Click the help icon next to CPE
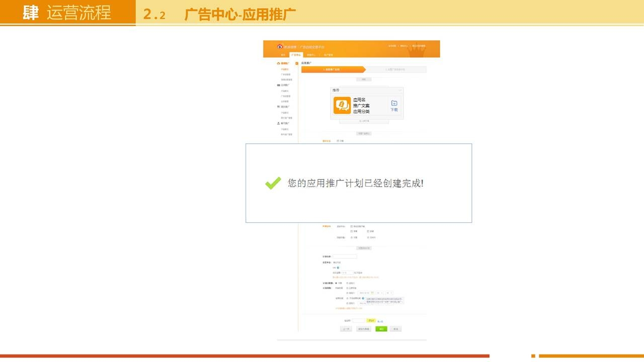 pyautogui.click(x=338, y=267)
